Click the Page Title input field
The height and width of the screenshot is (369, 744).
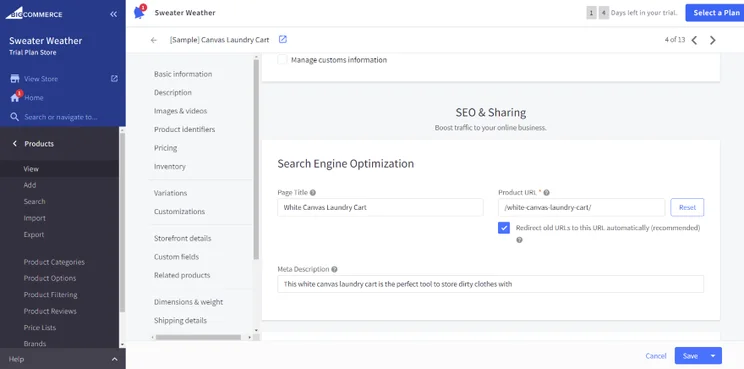(x=380, y=207)
